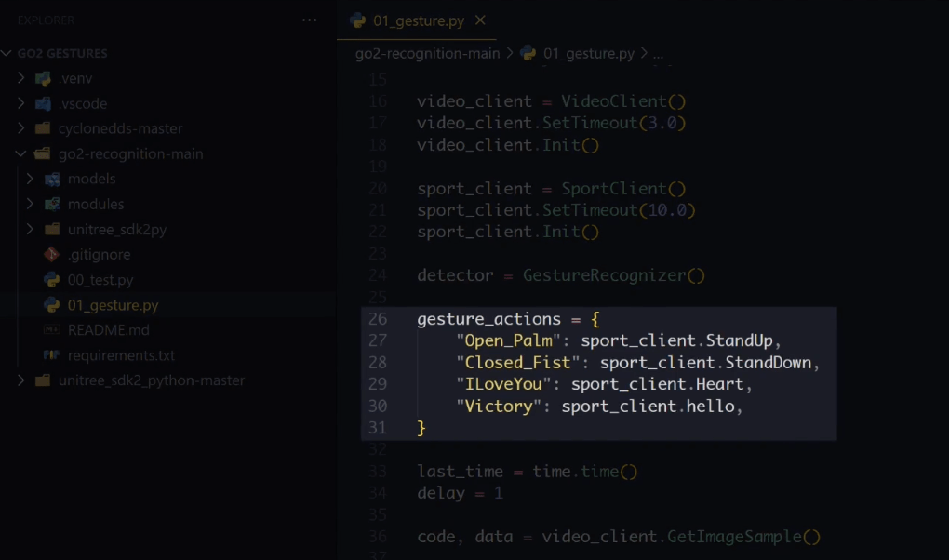Click line number 26 in the gutter
949x560 pixels.
point(378,319)
